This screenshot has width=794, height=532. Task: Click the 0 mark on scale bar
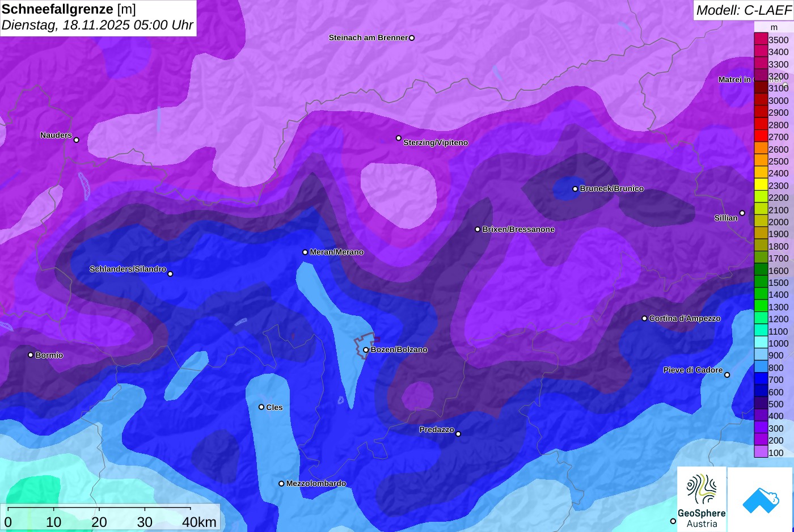coord(8,522)
